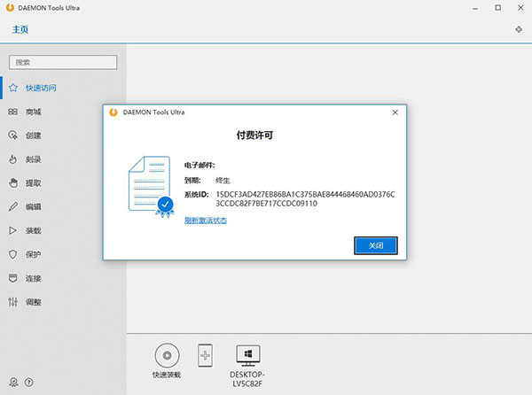Click the system ID text 15DCF3AD427EB...
532x395 pixels.
[x=305, y=199]
